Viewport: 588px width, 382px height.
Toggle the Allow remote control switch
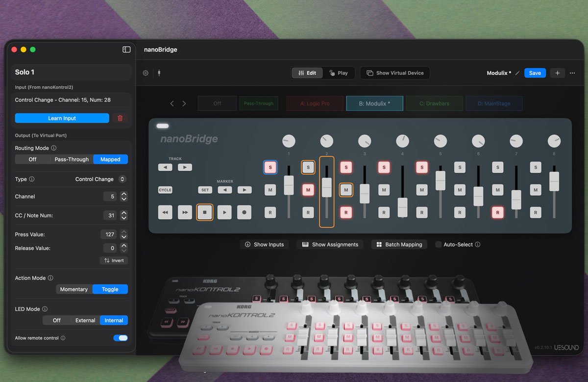[x=121, y=338]
